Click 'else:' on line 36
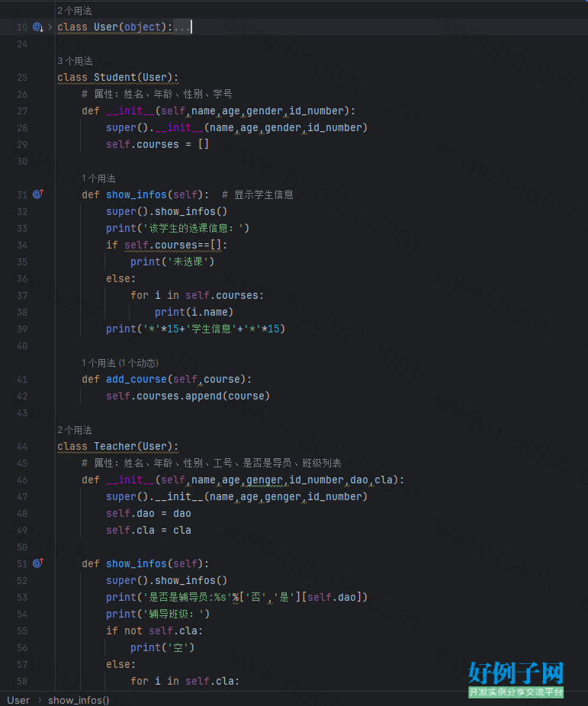588x706 pixels. pyautogui.click(x=120, y=279)
